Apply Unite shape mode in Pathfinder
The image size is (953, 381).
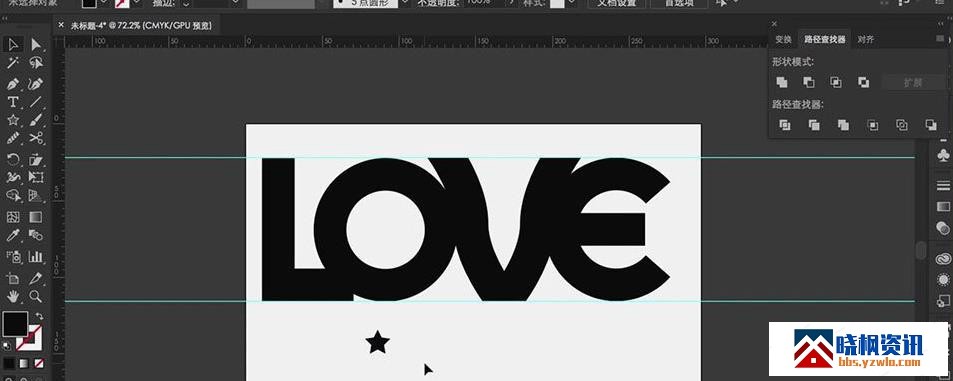(782, 82)
